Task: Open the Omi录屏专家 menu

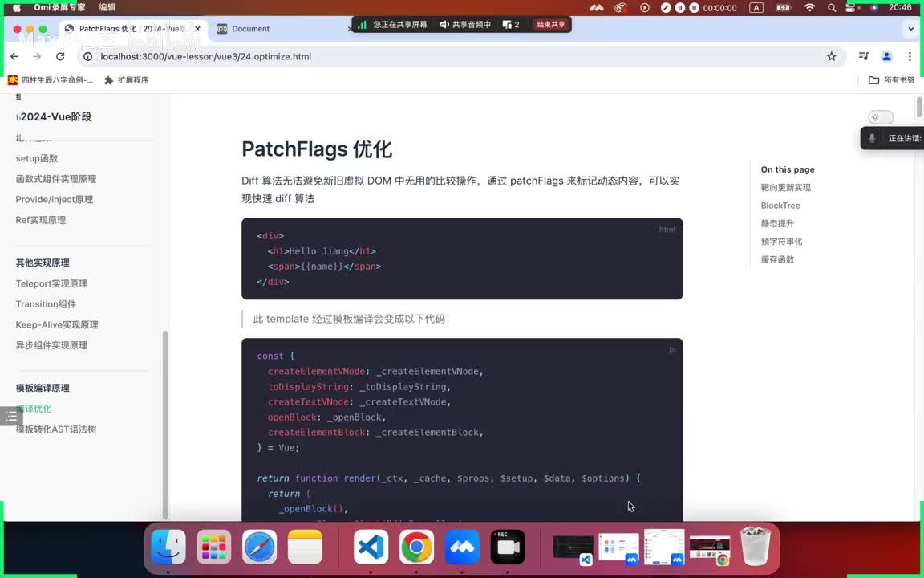Action: [x=59, y=8]
